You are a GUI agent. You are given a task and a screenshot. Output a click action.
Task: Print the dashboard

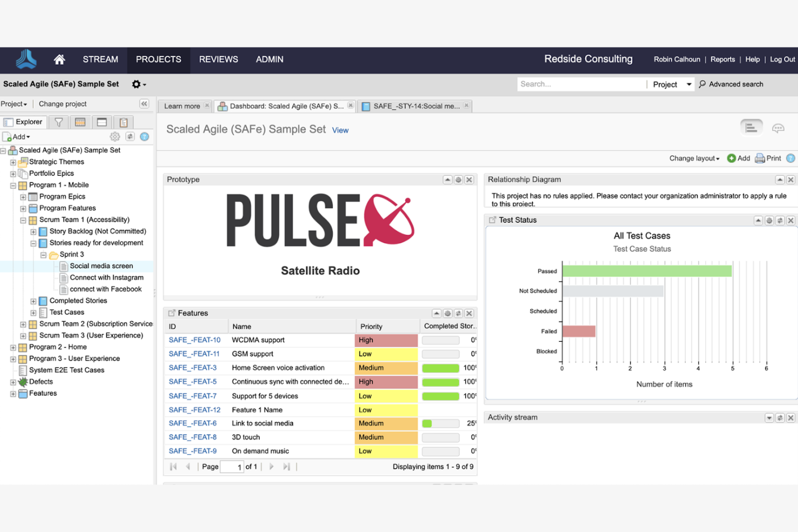(768, 158)
